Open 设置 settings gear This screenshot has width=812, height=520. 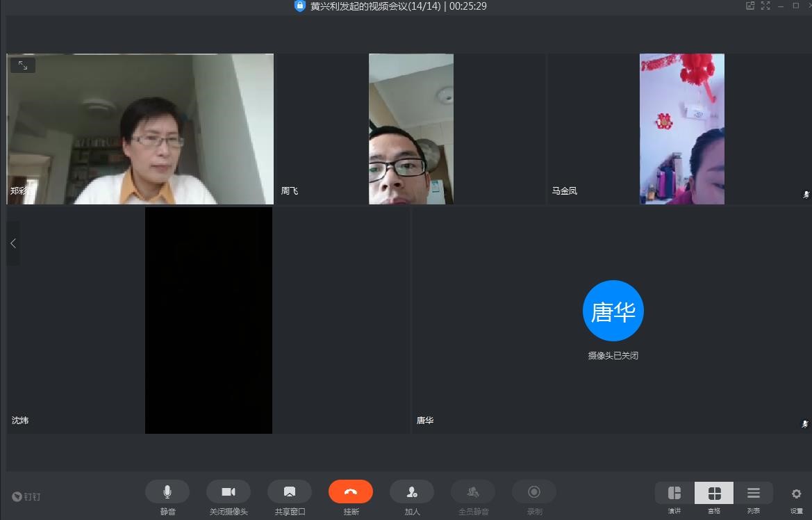point(796,494)
